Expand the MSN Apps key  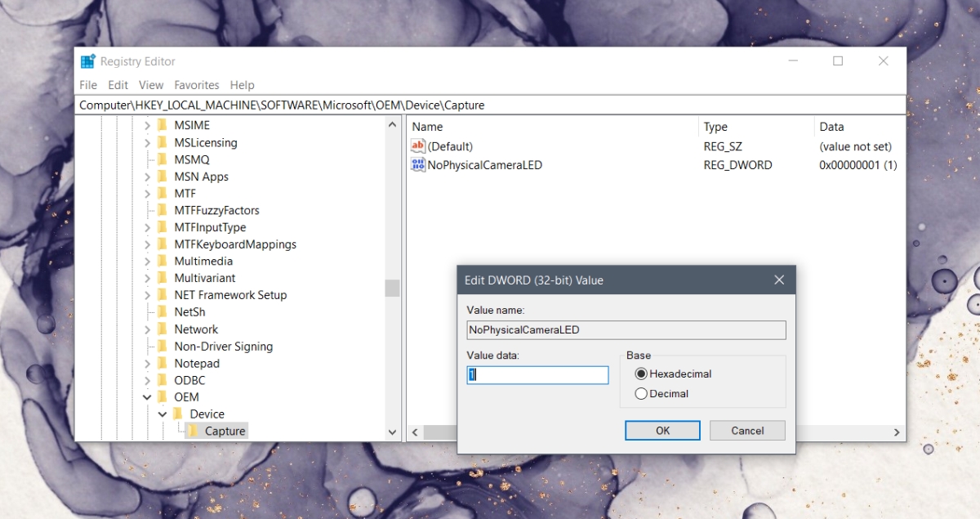pyautogui.click(x=149, y=176)
